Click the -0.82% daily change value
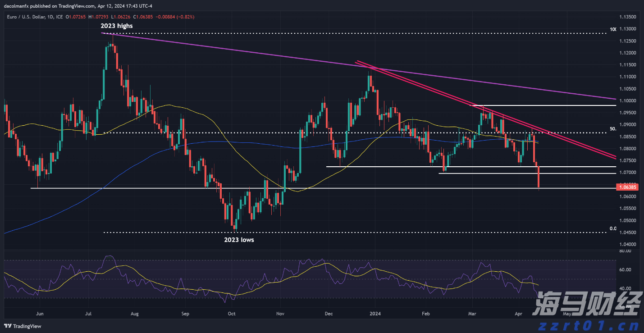 (185, 17)
